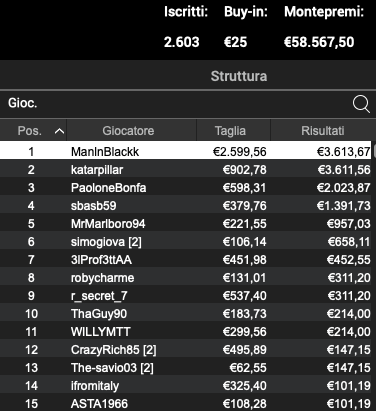Click on the sbasb59 row
The height and width of the screenshot is (411, 376).
[186, 206]
